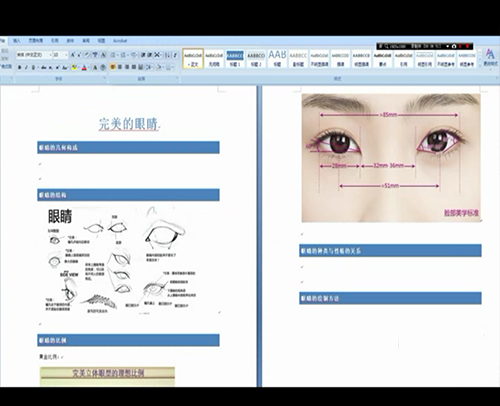Apply subscript formatting

pos(50,67)
